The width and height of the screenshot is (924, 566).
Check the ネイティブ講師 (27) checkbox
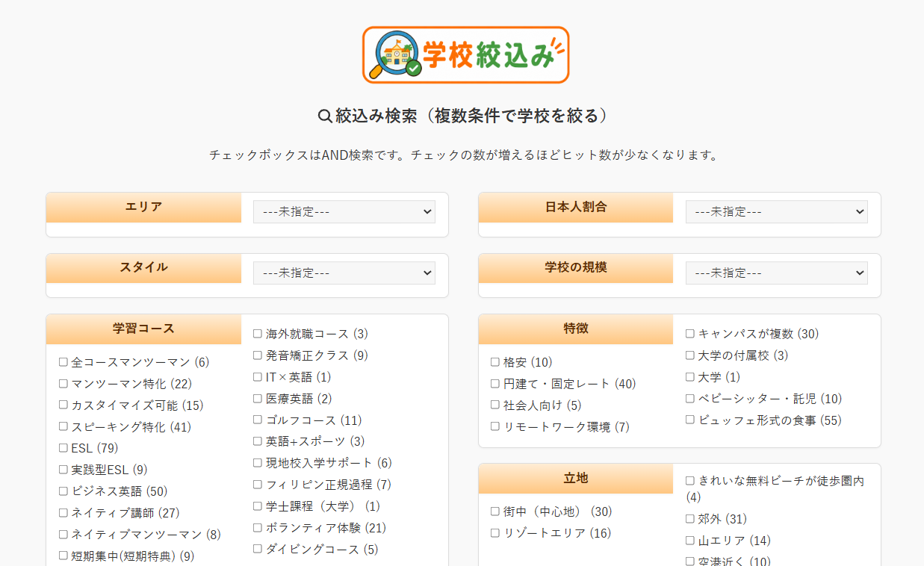pos(63,513)
